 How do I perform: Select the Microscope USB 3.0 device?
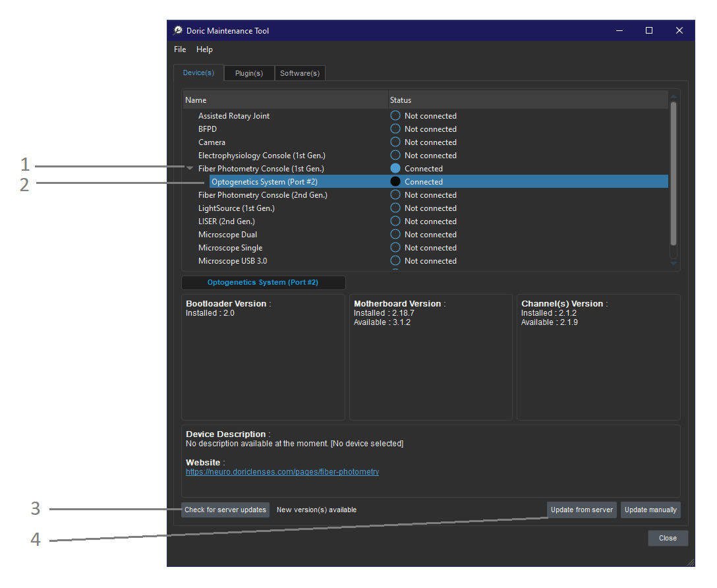tap(232, 260)
